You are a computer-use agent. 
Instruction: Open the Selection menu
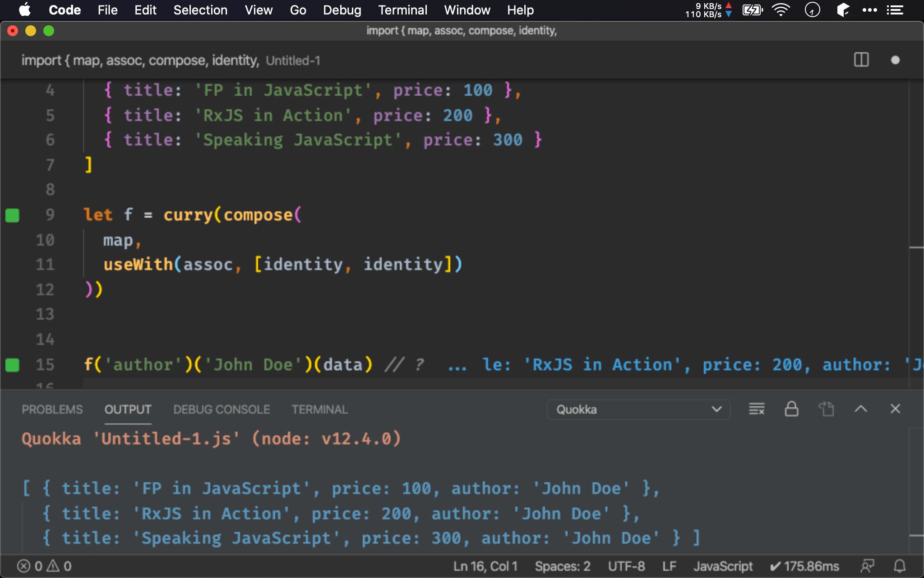click(200, 10)
